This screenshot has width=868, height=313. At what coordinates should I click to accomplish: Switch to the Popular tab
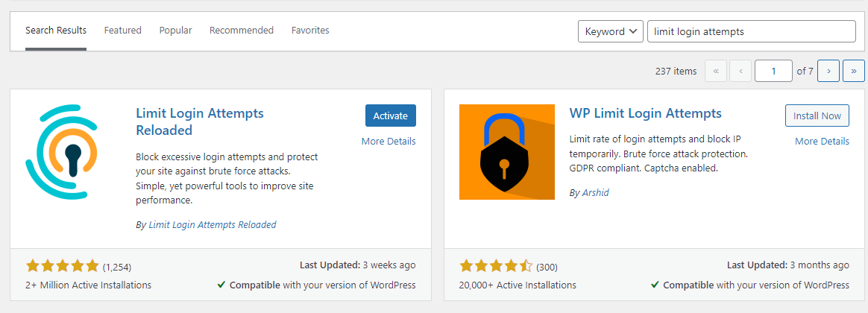coord(175,31)
